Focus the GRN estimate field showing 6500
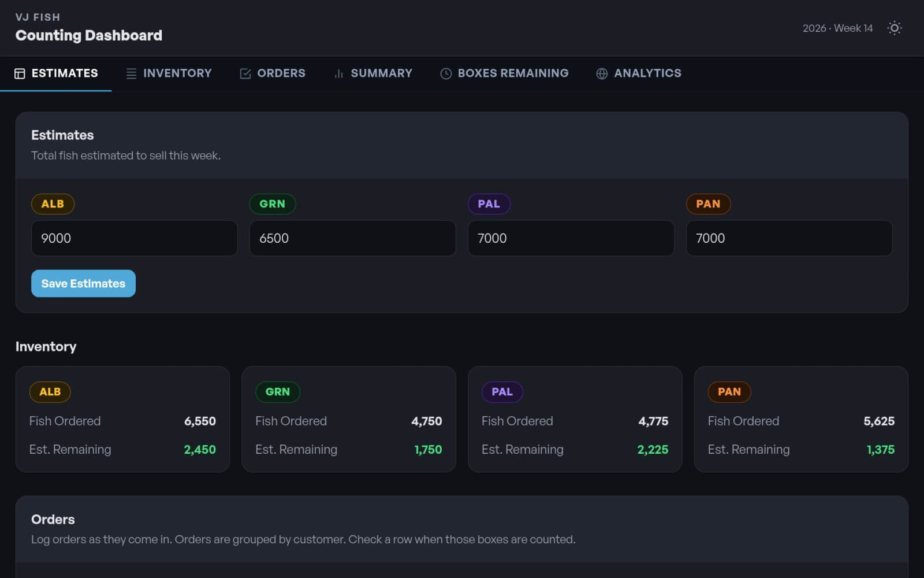 coord(352,238)
